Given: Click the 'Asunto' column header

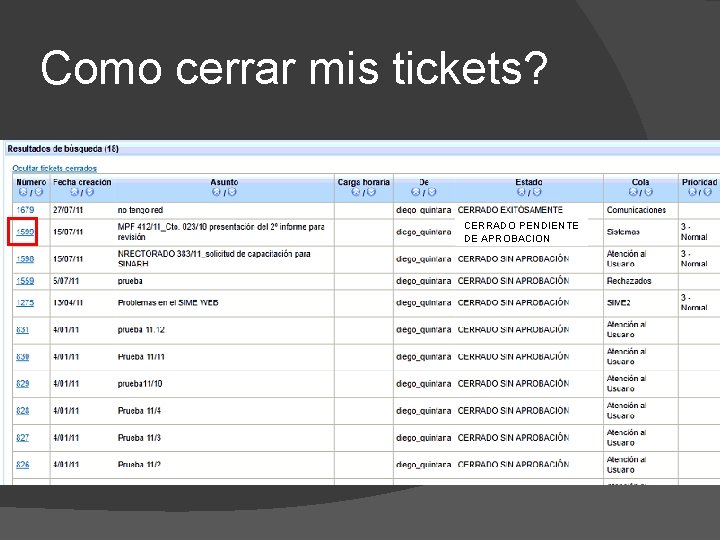Looking at the screenshot, I should [x=224, y=182].
